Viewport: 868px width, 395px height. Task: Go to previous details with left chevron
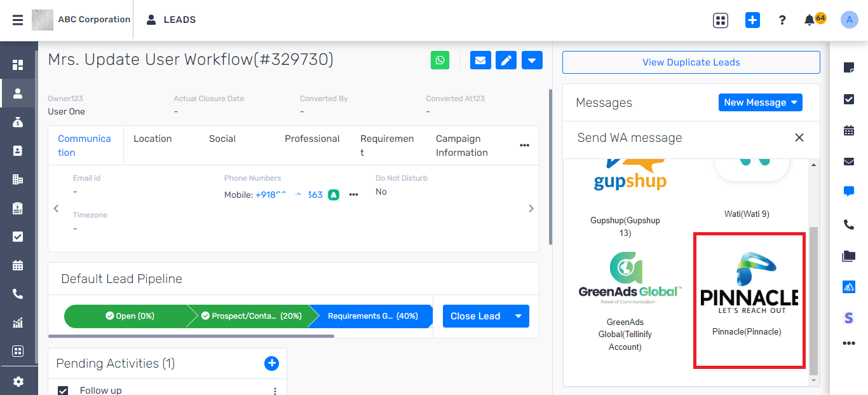click(56, 208)
